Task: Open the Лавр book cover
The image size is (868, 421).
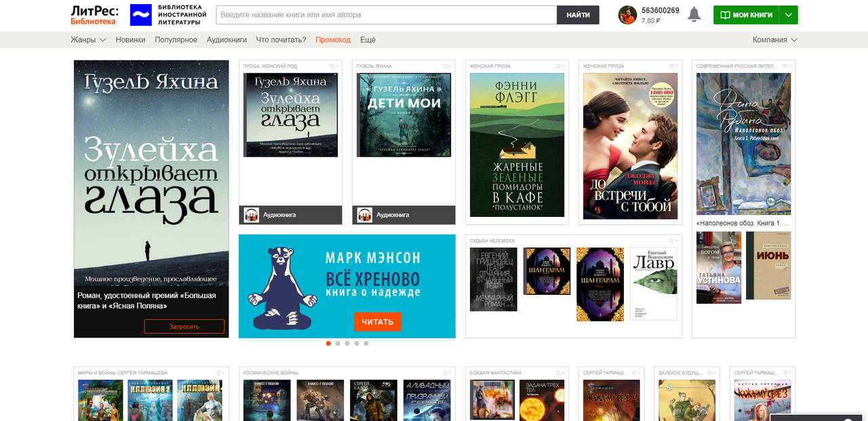Action: (654, 283)
